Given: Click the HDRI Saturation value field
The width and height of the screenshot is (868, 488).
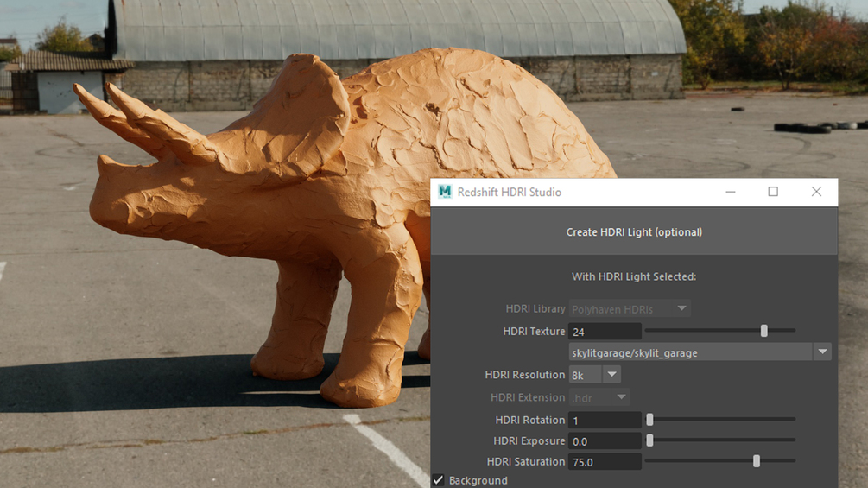Looking at the screenshot, I should 605,461.
